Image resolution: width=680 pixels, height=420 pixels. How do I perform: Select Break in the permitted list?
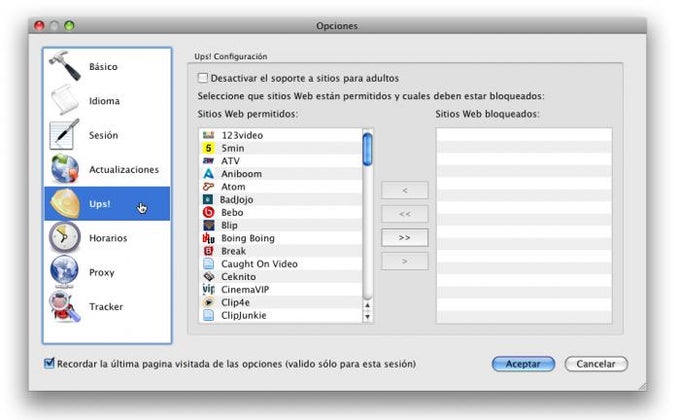coord(281,251)
